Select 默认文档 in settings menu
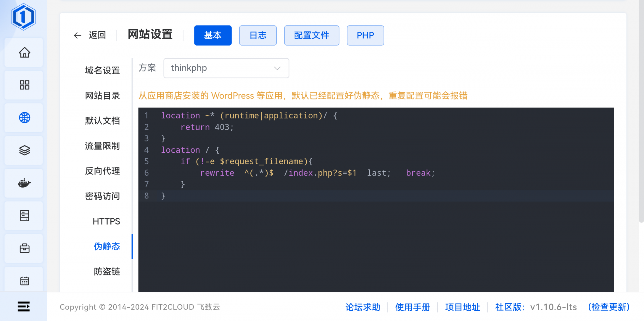The width and height of the screenshot is (644, 321). tap(102, 121)
